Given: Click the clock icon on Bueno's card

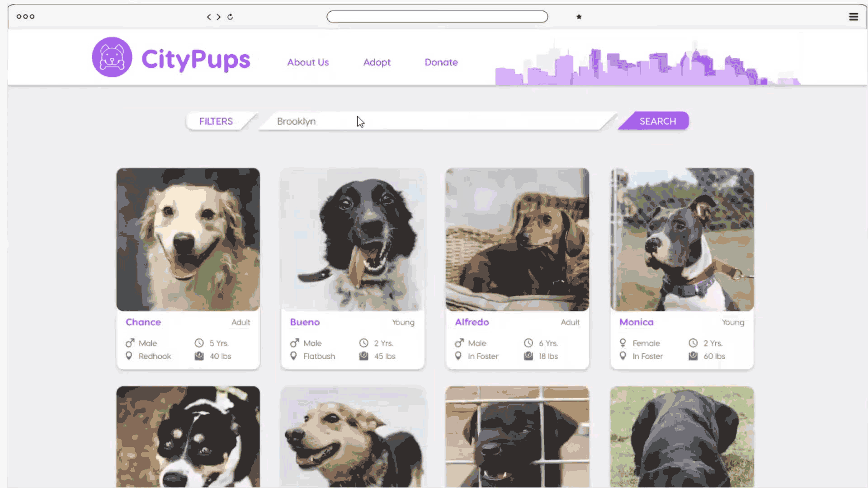Looking at the screenshot, I should click(x=363, y=343).
